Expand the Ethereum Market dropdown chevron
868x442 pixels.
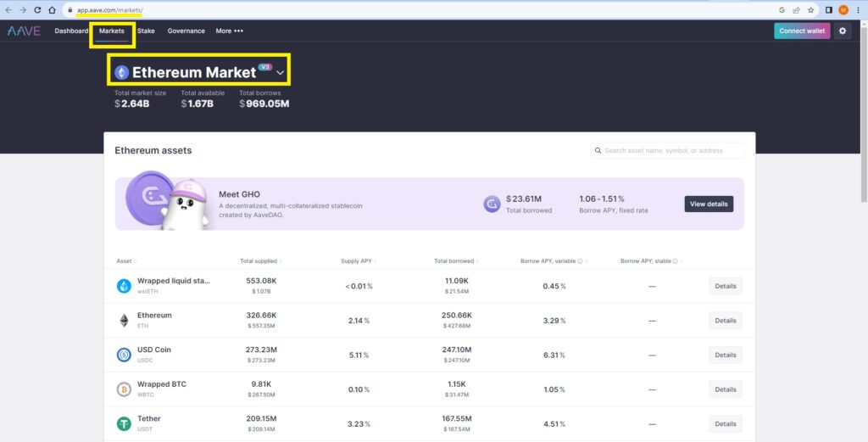(280, 73)
